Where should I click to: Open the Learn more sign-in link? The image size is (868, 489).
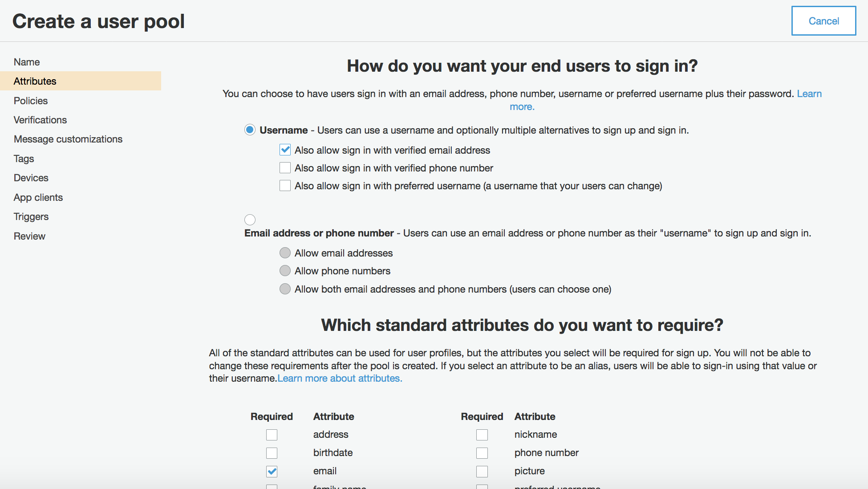[809, 94]
